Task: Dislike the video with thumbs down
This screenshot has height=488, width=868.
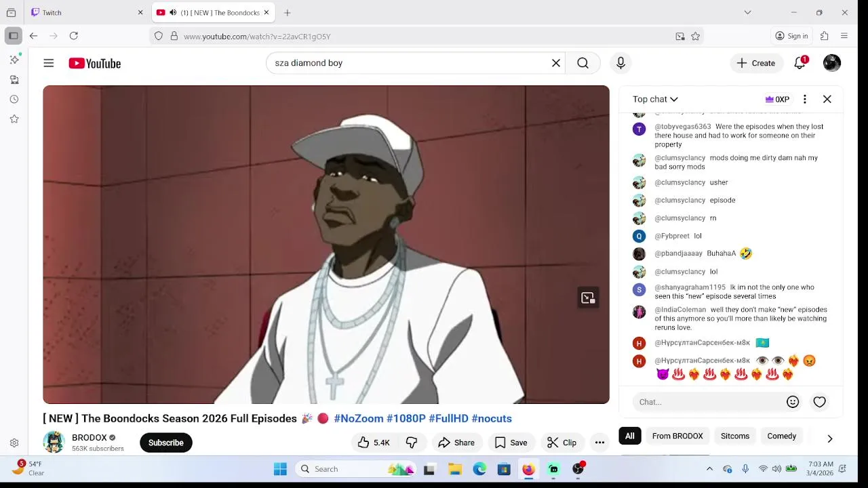Action: click(x=412, y=443)
